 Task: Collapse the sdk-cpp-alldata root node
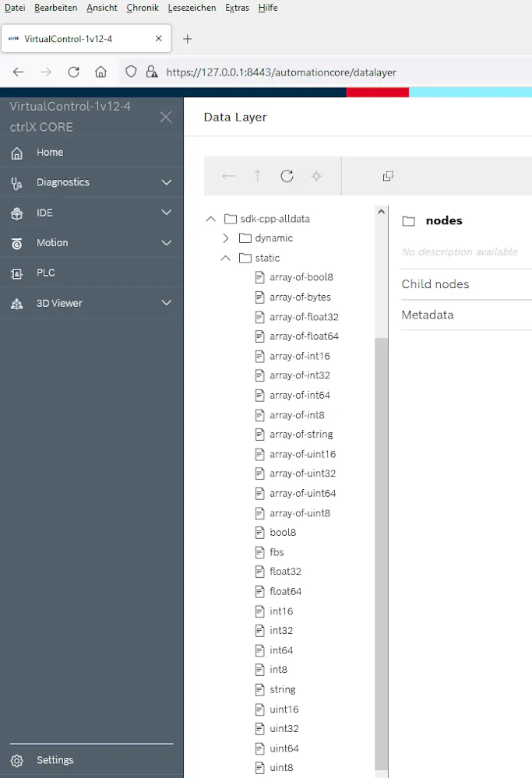tap(210, 219)
